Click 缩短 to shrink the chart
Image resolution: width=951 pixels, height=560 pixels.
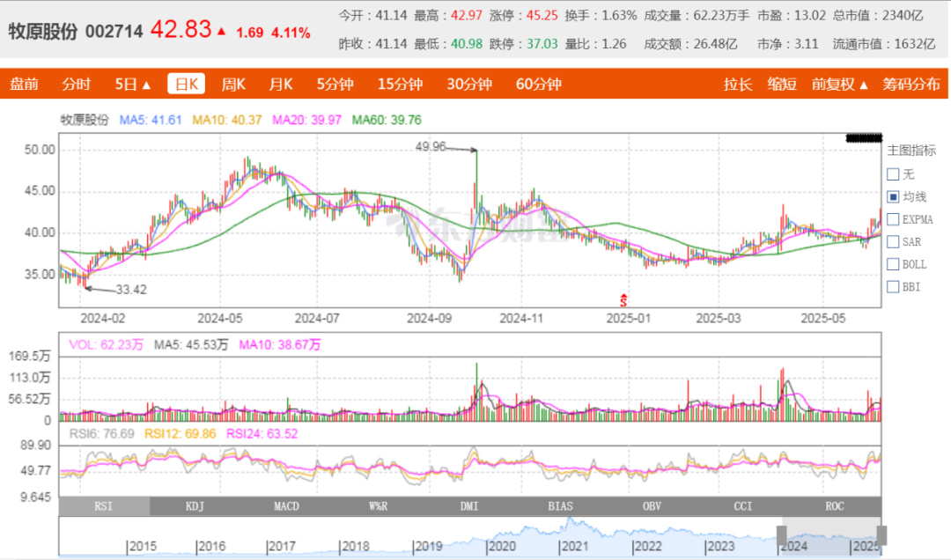tap(782, 85)
